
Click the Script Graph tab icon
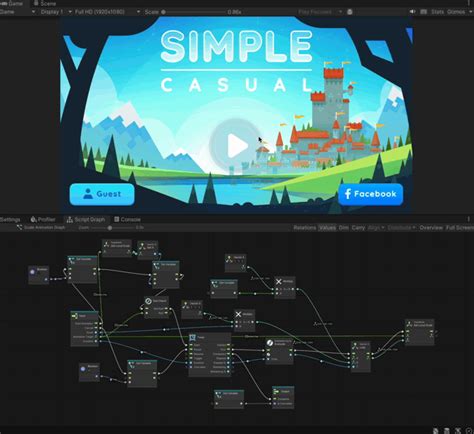[70, 219]
